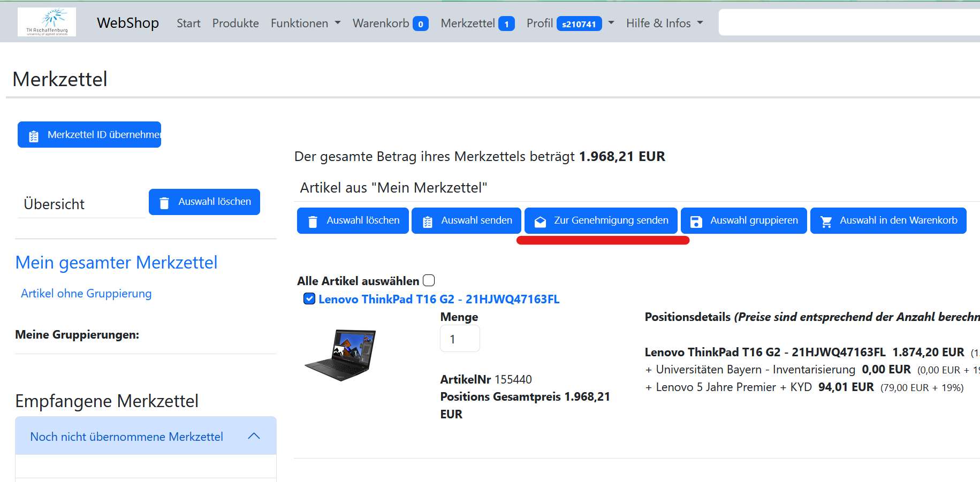Image resolution: width=980 pixels, height=482 pixels.
Task: Click the Warenkorb count badge 0
Action: click(x=421, y=24)
